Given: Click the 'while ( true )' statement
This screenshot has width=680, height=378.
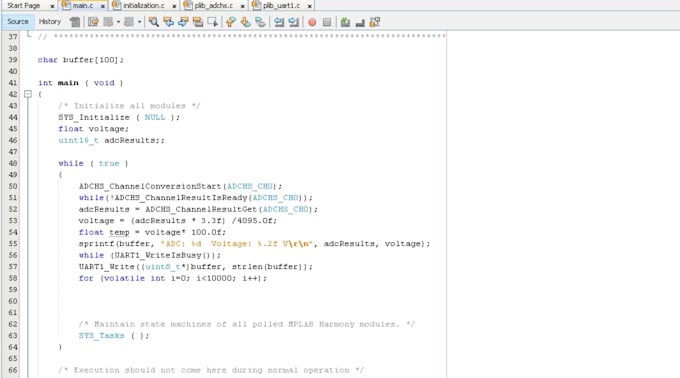Looking at the screenshot, I should [x=93, y=163].
